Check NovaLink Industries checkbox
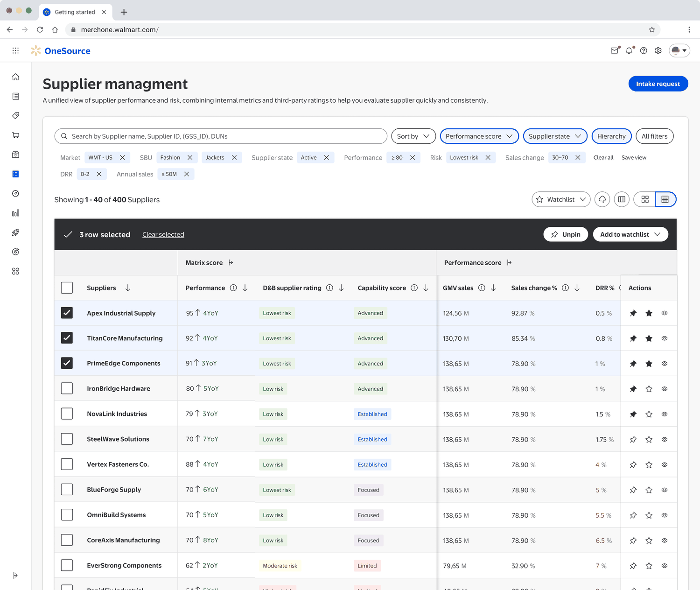Screen dimensions: 700x590 point(67,414)
